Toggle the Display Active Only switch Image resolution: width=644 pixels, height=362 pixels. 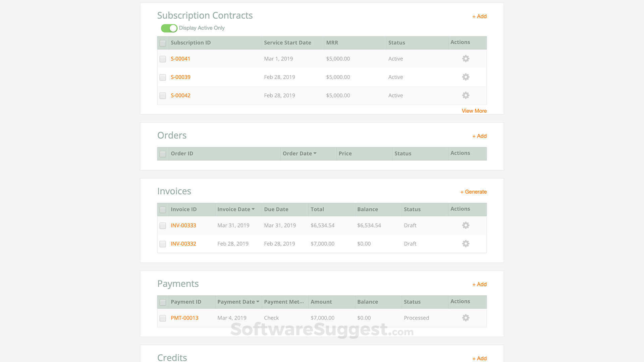pos(169,28)
